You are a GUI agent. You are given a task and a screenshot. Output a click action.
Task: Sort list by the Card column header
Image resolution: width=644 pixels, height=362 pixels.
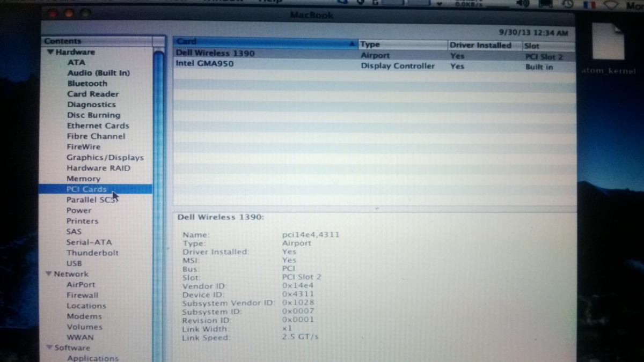pos(266,42)
